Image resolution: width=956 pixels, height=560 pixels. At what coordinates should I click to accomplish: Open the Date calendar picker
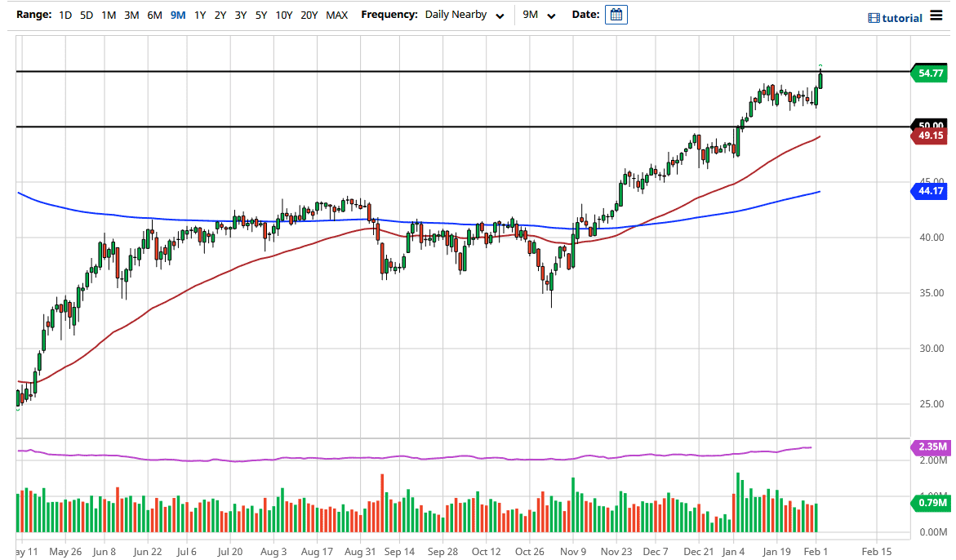pos(616,14)
